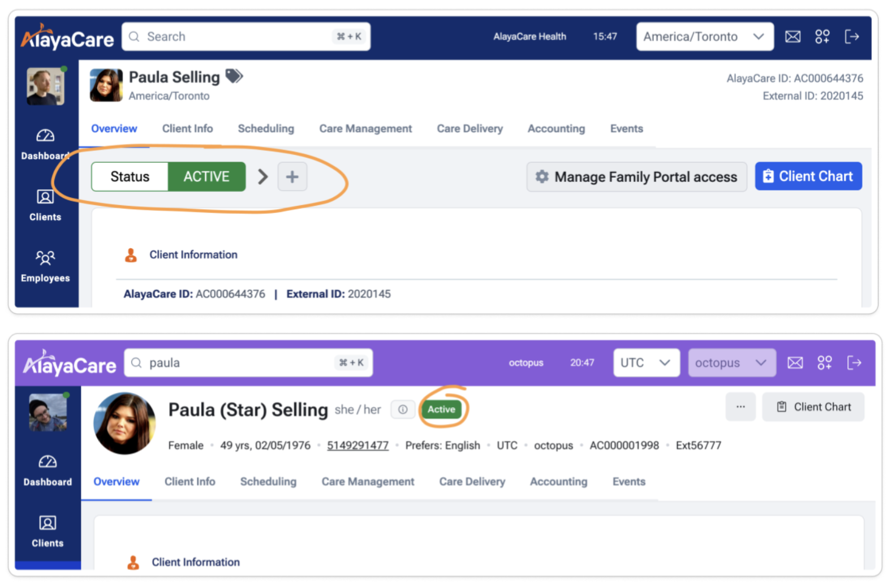896x588 pixels.
Task: Open Employees from the sidebar
Action: pos(45,266)
